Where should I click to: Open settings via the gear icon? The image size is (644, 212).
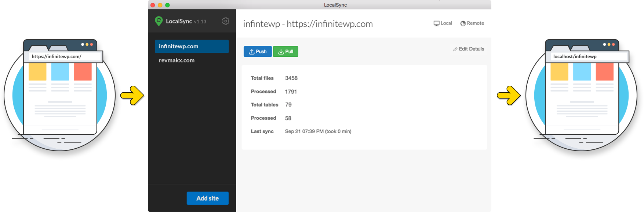226,21
